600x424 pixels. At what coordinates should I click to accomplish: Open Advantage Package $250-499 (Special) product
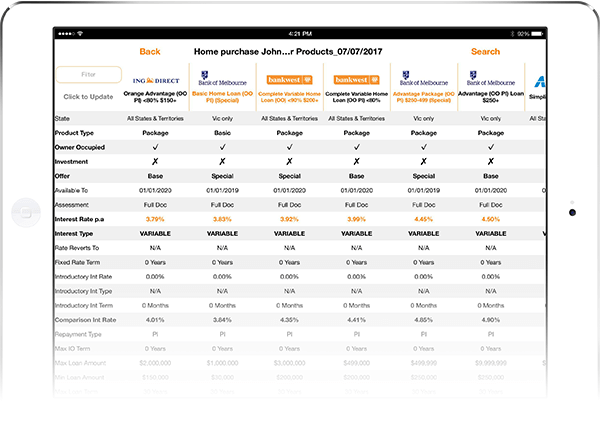[x=424, y=97]
